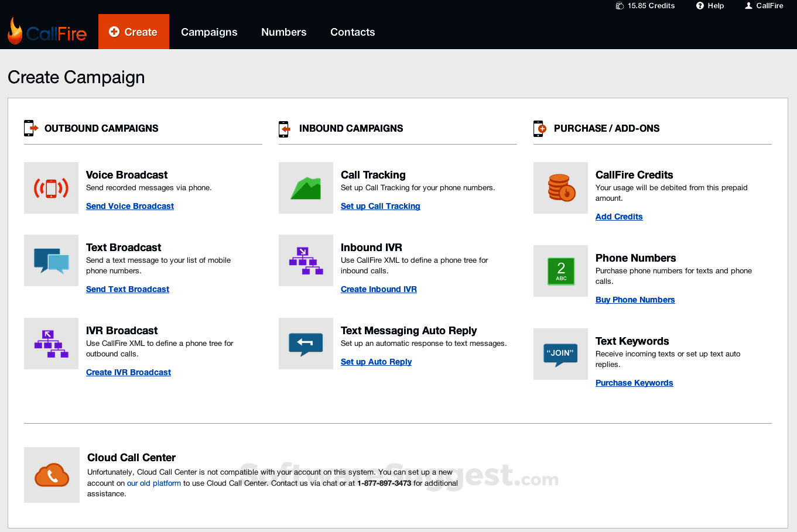Click the Voice Broadcast phone icon
This screenshot has height=532, width=797.
(51, 188)
